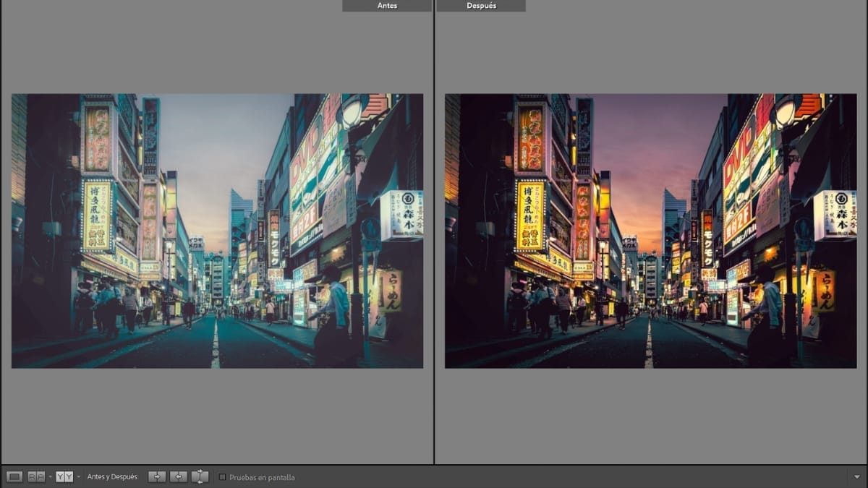This screenshot has width=868, height=488.
Task: Select the Antes header tab
Action: pyautogui.click(x=387, y=6)
